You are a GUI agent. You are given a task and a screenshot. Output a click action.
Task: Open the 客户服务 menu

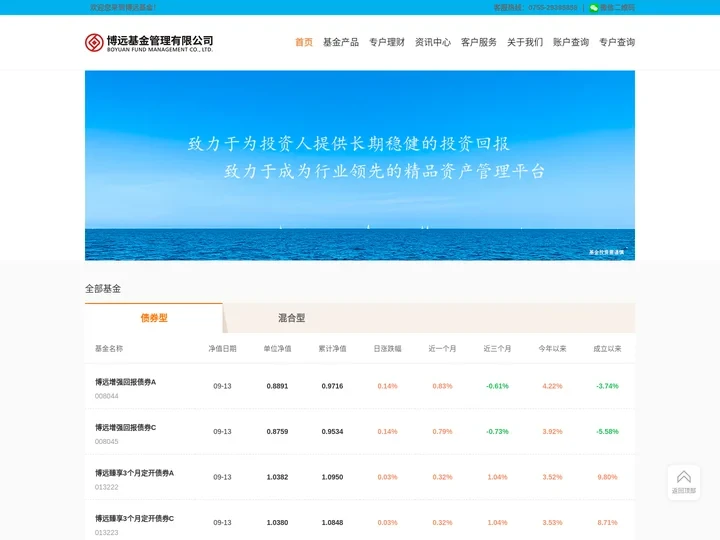478,42
